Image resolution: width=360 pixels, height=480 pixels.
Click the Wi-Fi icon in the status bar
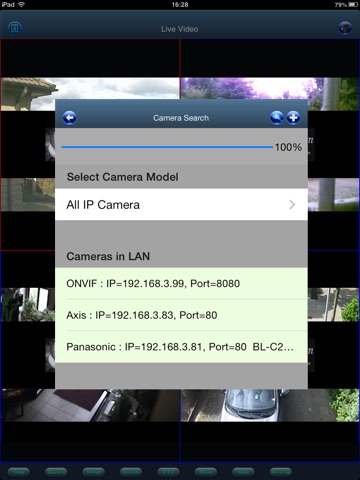pyautogui.click(x=22, y=4)
